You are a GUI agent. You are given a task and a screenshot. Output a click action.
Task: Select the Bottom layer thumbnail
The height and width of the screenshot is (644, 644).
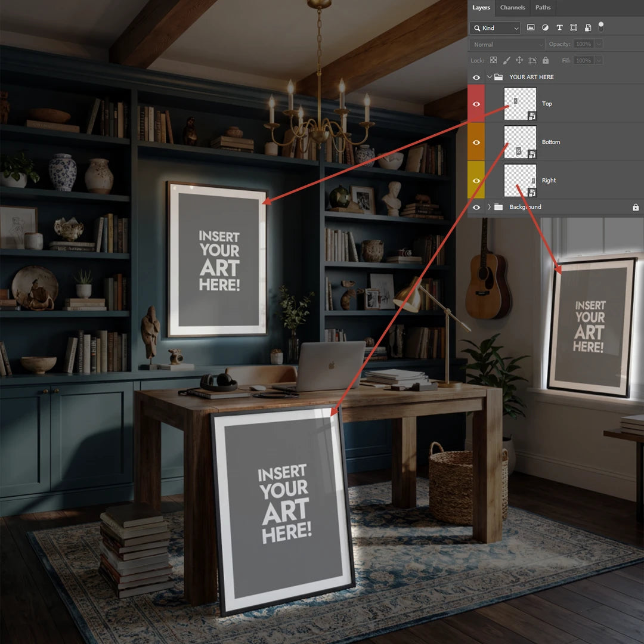tap(520, 142)
